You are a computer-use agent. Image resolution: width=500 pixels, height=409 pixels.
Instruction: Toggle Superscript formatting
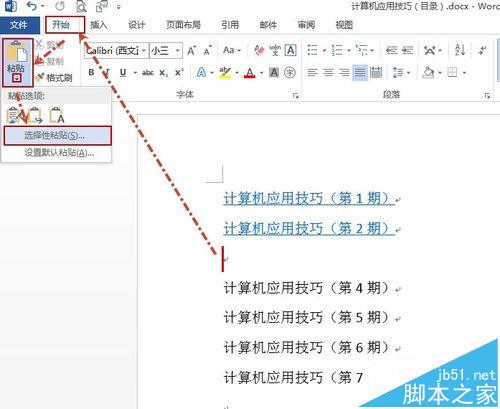click(x=179, y=72)
